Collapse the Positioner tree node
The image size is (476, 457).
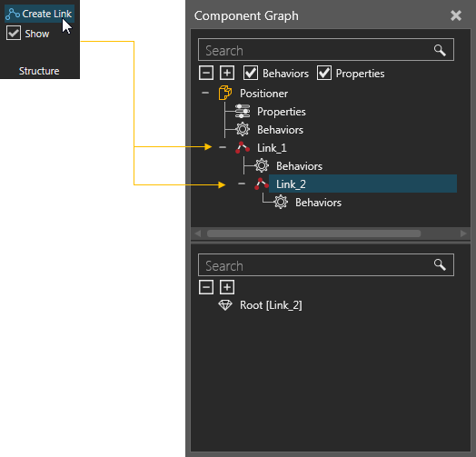click(x=205, y=93)
